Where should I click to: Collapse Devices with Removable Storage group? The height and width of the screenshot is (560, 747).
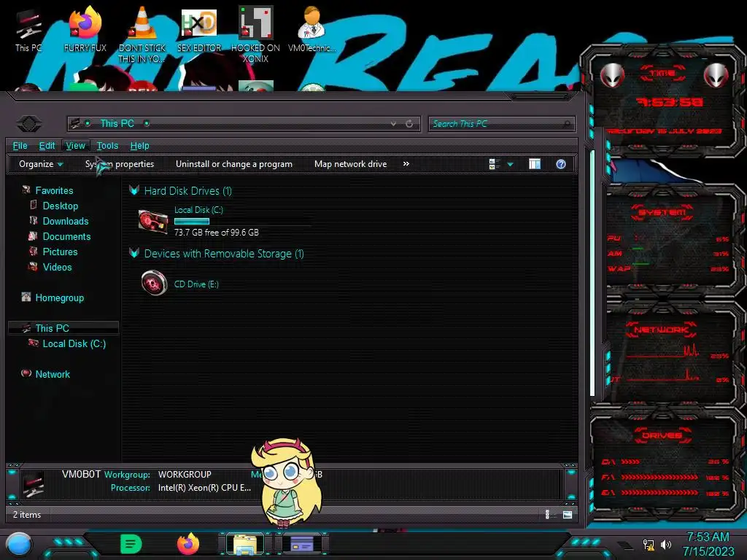134,253
